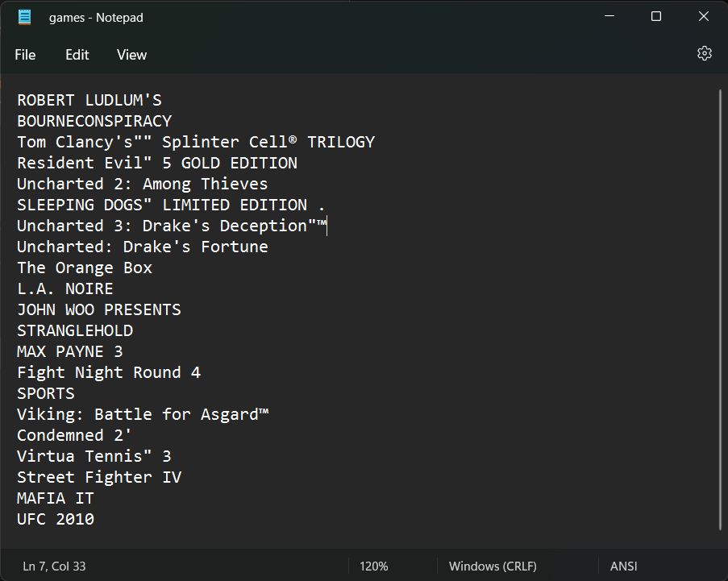Screen dimensions: 728x581
Task: Click the 120% zoom level in status bar
Action: (375, 566)
